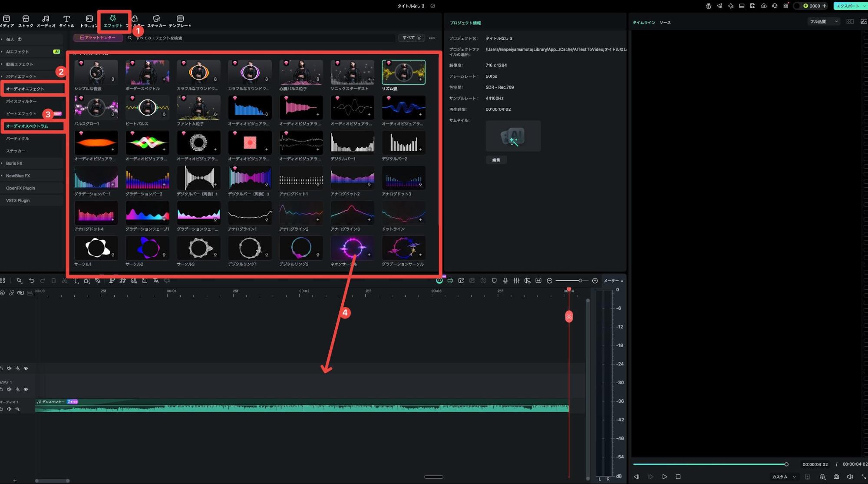
Task: Hide the ビデオ 1 track eye
Action: click(26, 389)
